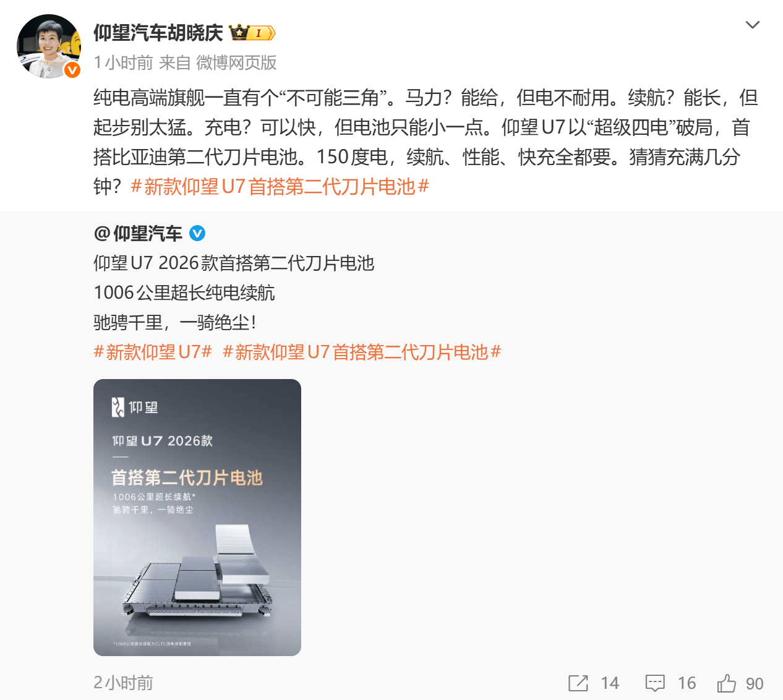The width and height of the screenshot is (783, 700).
Task: Open username 仰望汽车胡晓庆 profile
Action: [158, 33]
